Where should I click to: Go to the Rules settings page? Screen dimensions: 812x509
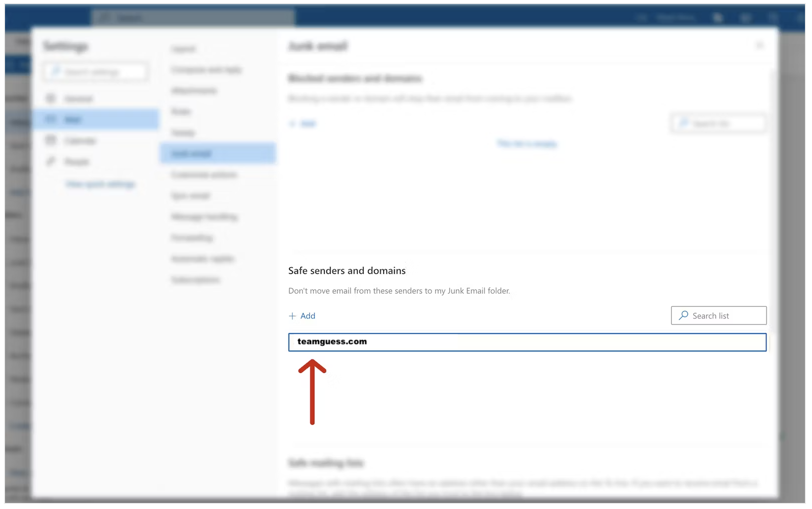tap(181, 111)
